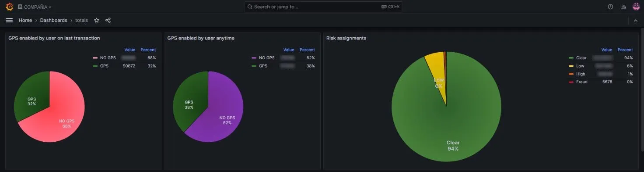
Task: Click the Grafana logo icon
Action: pos(9,7)
